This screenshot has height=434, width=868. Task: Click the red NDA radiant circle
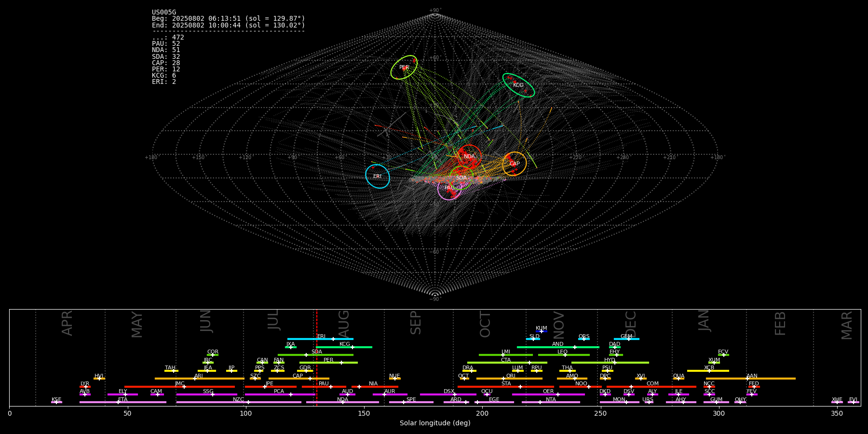(x=469, y=157)
